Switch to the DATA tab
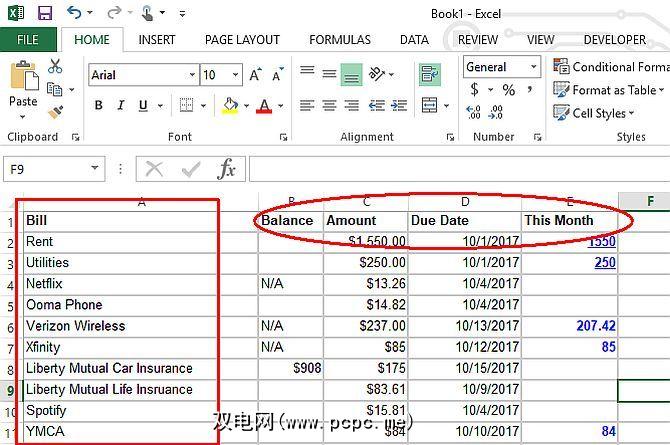This screenshot has height=445, width=670. tap(414, 40)
